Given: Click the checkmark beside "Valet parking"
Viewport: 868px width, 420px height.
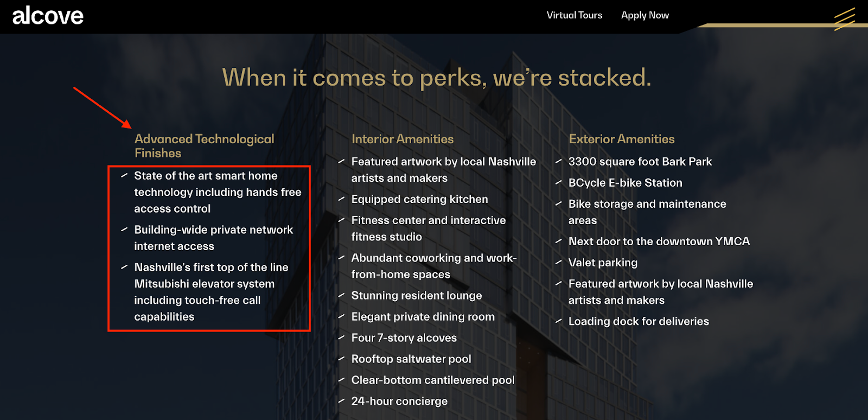Looking at the screenshot, I should [559, 263].
